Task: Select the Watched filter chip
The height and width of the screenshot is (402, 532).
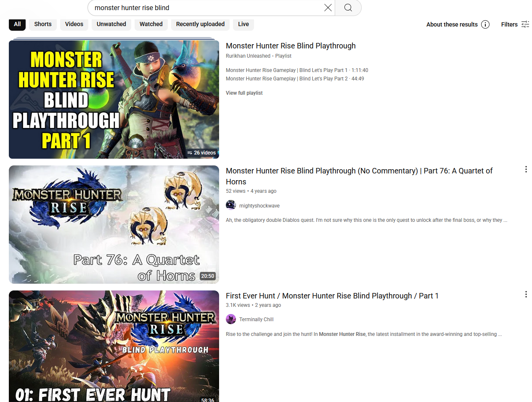Action: coord(151,24)
